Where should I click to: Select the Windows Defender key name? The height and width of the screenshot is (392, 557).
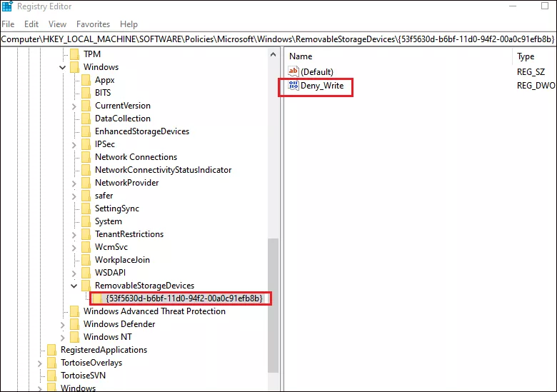(119, 324)
